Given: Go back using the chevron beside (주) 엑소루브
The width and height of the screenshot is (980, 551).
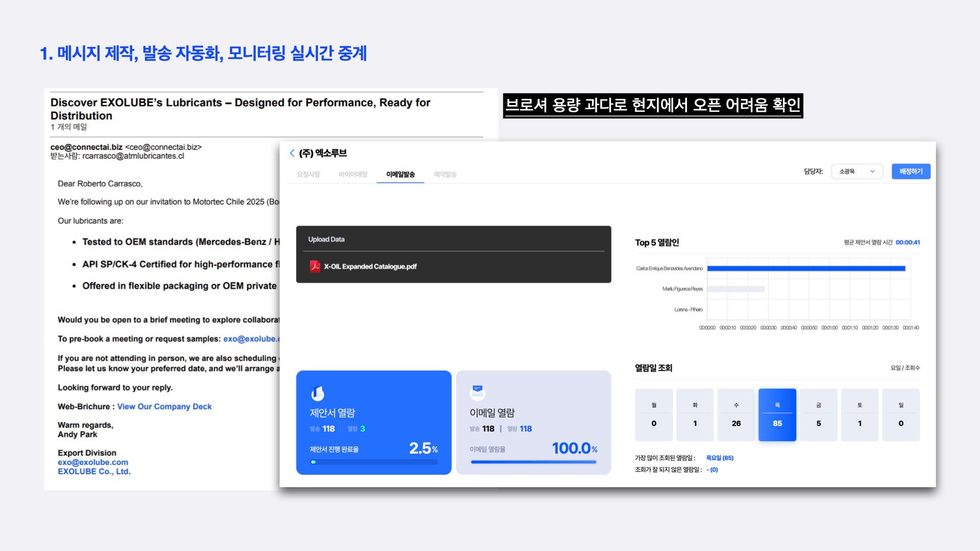Looking at the screenshot, I should pos(292,153).
